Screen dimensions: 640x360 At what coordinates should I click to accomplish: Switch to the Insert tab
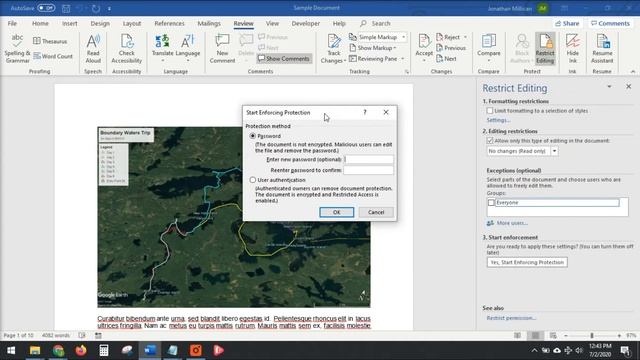coord(70,24)
